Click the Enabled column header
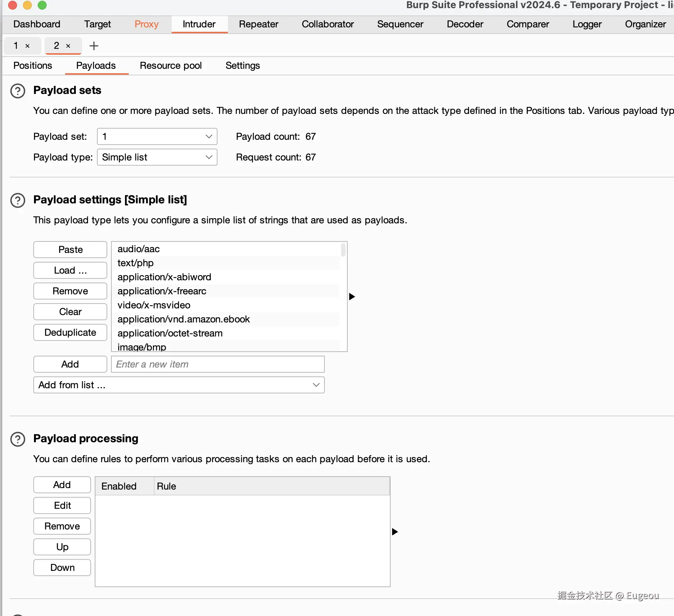 coord(125,486)
